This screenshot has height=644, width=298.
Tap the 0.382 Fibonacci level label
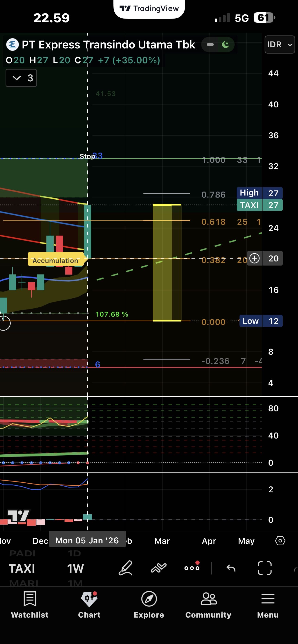pyautogui.click(x=214, y=260)
